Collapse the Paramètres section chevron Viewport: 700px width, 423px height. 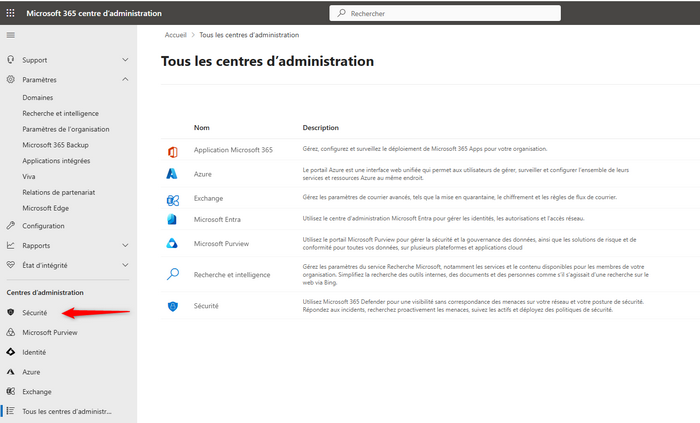pyautogui.click(x=125, y=79)
